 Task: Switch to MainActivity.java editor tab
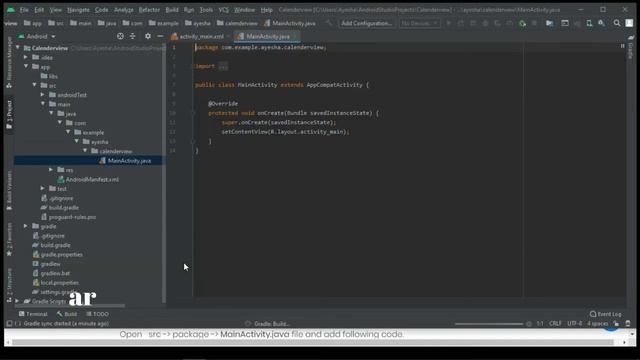click(267, 36)
